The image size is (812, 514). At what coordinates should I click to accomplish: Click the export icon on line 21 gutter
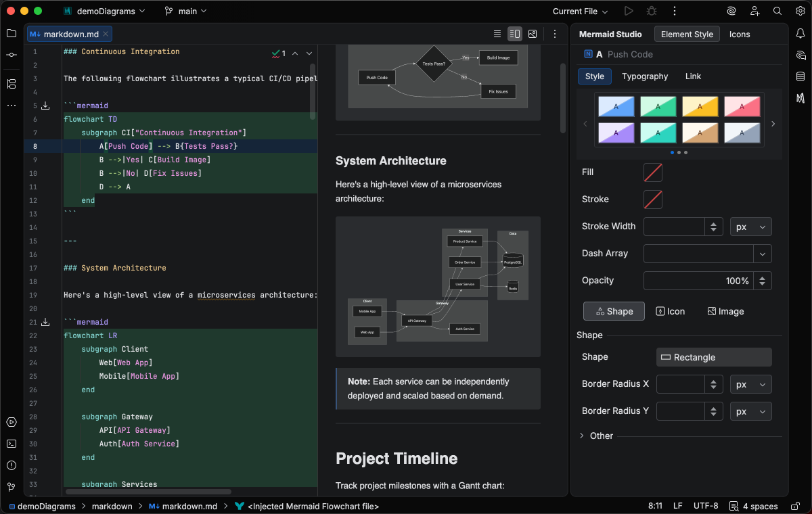click(x=45, y=322)
